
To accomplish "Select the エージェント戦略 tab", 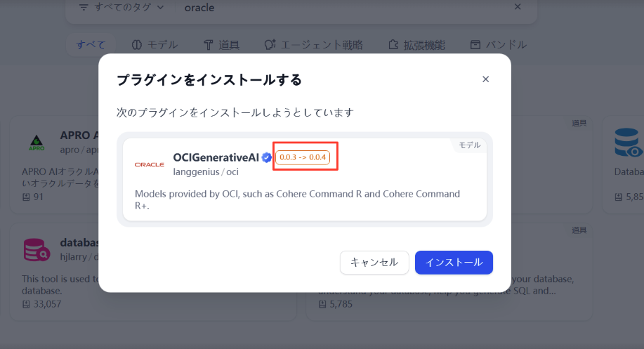I will [x=313, y=45].
